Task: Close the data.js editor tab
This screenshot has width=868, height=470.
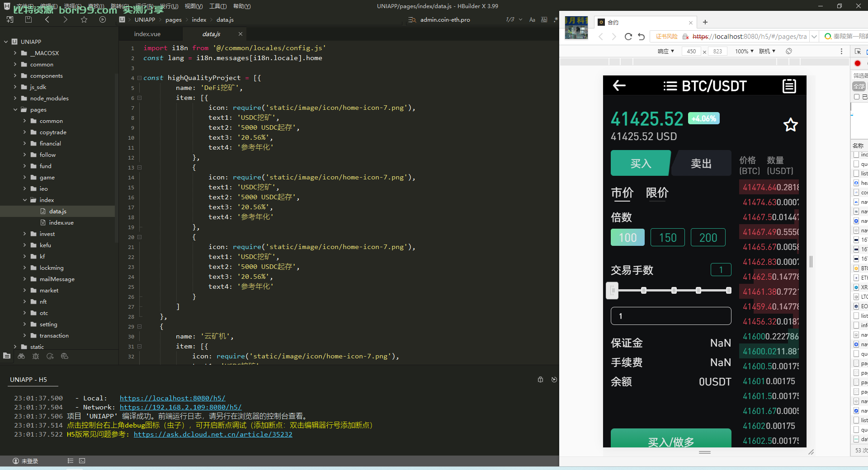Action: [240, 34]
